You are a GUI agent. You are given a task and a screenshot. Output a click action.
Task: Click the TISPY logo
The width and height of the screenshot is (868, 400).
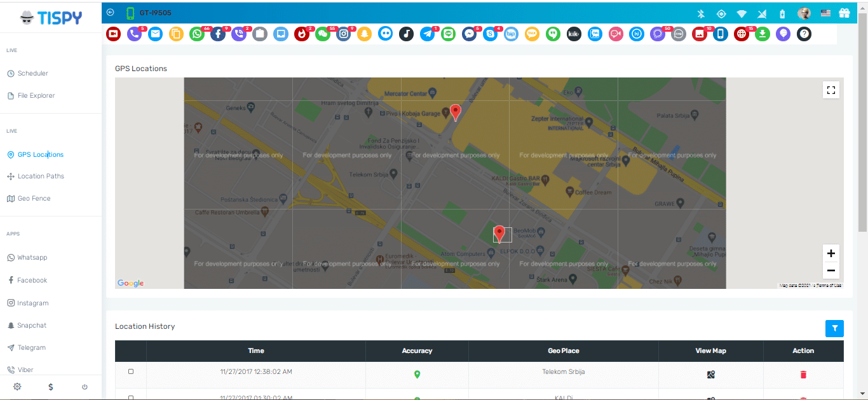[51, 18]
